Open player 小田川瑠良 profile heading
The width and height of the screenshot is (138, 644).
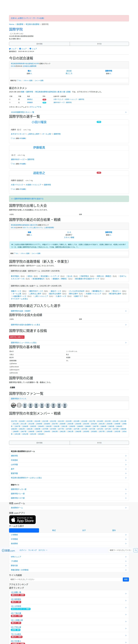coord(39,122)
